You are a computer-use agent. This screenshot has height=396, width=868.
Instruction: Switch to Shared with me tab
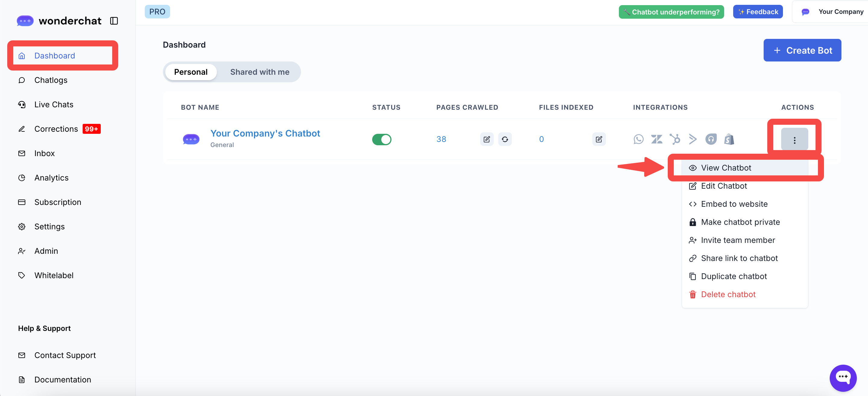[x=259, y=72]
